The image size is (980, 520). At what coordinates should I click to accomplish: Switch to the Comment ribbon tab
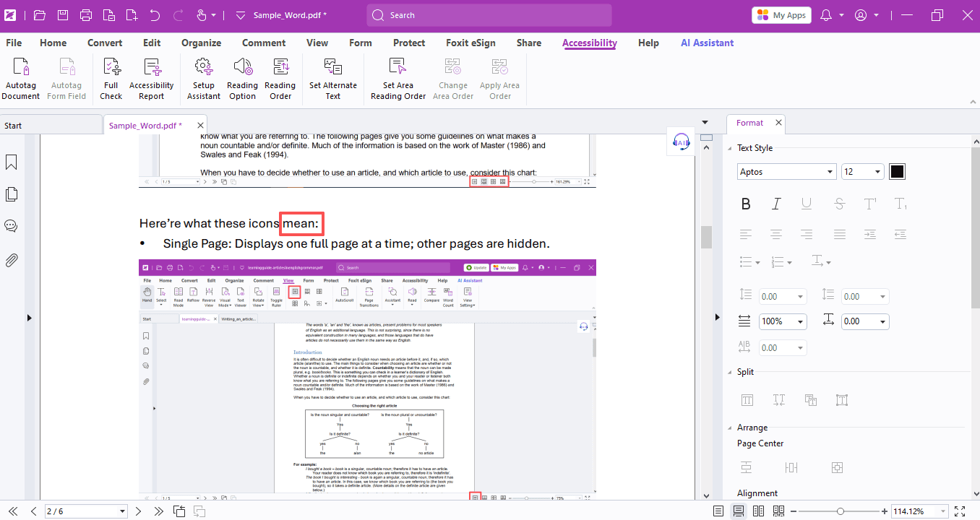(x=264, y=43)
